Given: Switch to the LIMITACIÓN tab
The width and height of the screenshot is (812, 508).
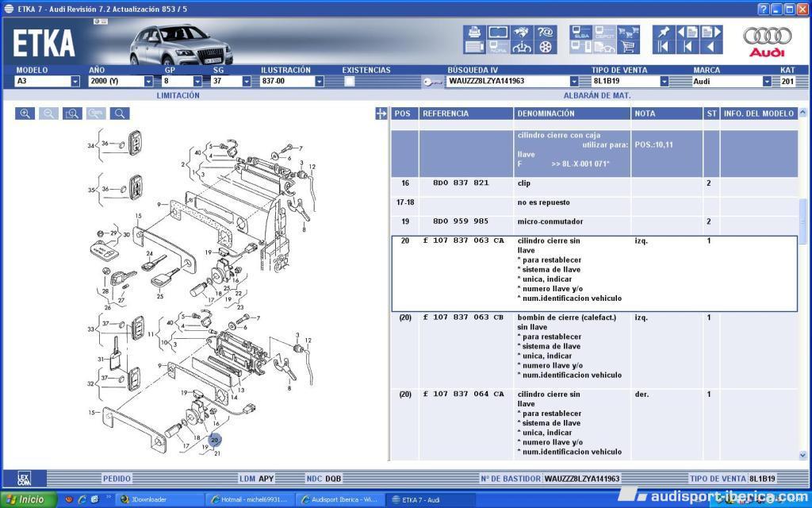Looking at the screenshot, I should tap(178, 95).
